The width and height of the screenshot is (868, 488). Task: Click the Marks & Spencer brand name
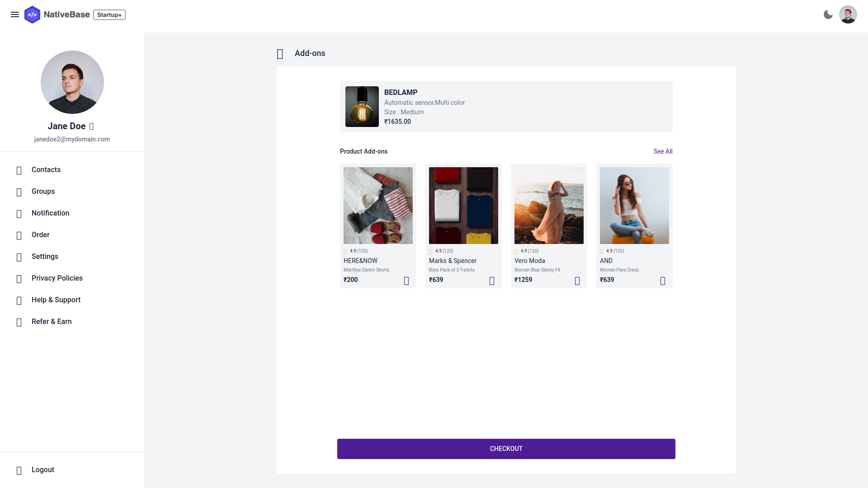pos(453,261)
